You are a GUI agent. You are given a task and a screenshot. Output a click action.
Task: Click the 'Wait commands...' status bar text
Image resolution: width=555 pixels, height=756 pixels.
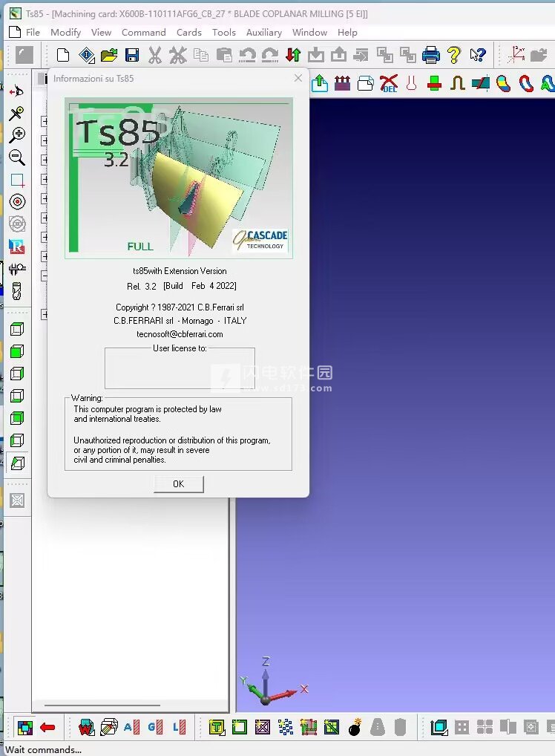click(43, 750)
